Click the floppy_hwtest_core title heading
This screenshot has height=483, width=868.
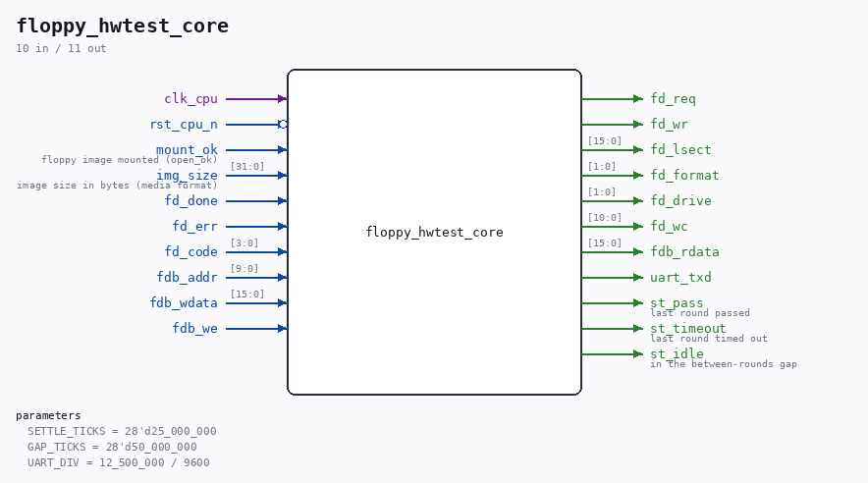(123, 26)
